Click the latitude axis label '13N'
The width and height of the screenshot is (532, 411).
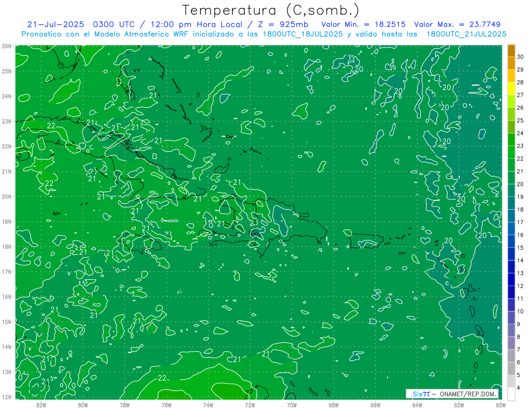pos(6,372)
